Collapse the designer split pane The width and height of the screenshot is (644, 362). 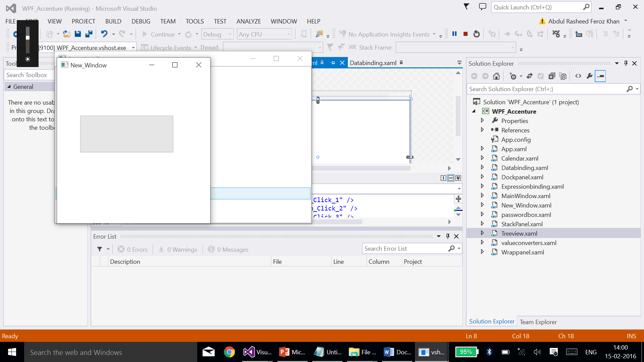tap(458, 178)
